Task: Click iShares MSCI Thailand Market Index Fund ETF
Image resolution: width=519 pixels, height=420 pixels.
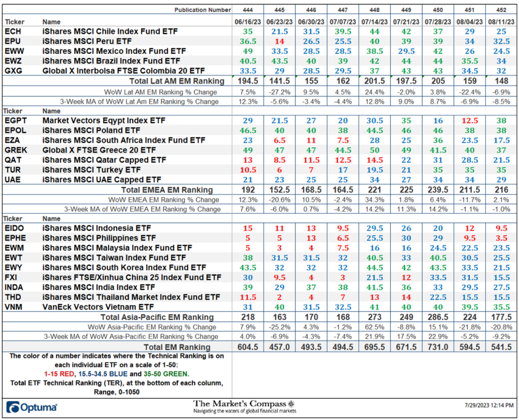Action: coord(131,298)
